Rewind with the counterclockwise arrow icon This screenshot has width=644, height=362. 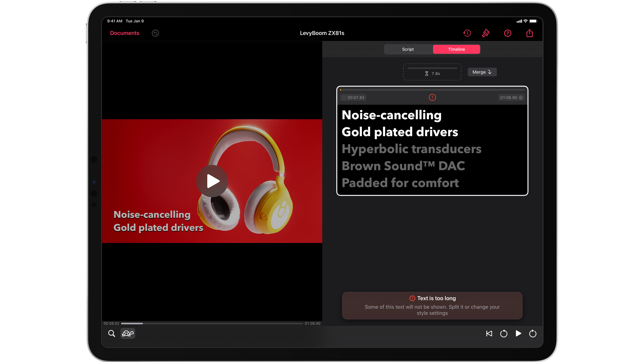click(504, 334)
